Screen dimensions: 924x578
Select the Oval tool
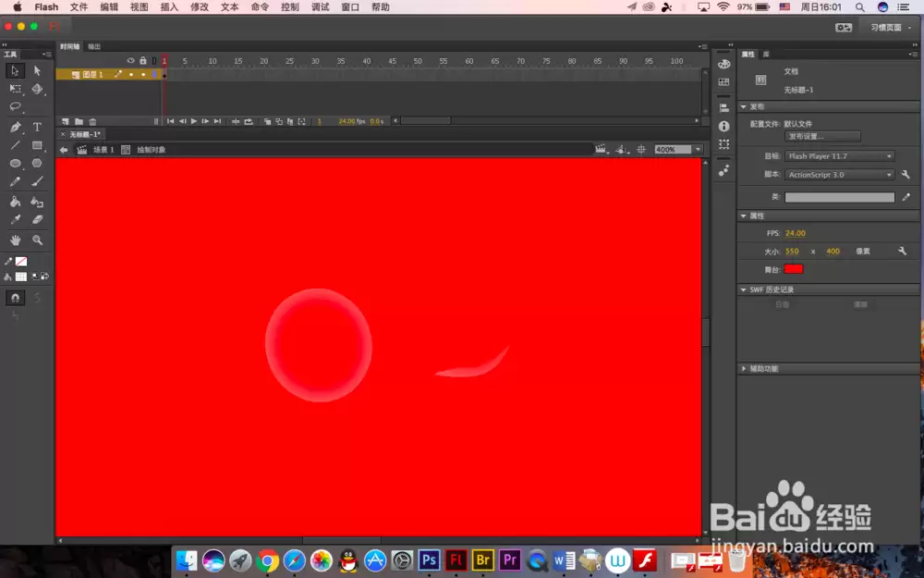[16, 164]
